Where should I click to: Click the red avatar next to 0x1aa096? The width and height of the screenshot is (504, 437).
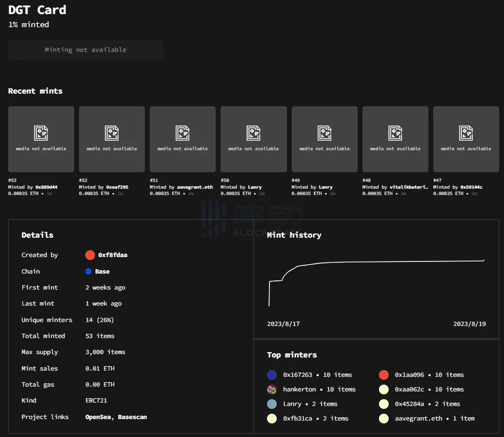(x=384, y=375)
